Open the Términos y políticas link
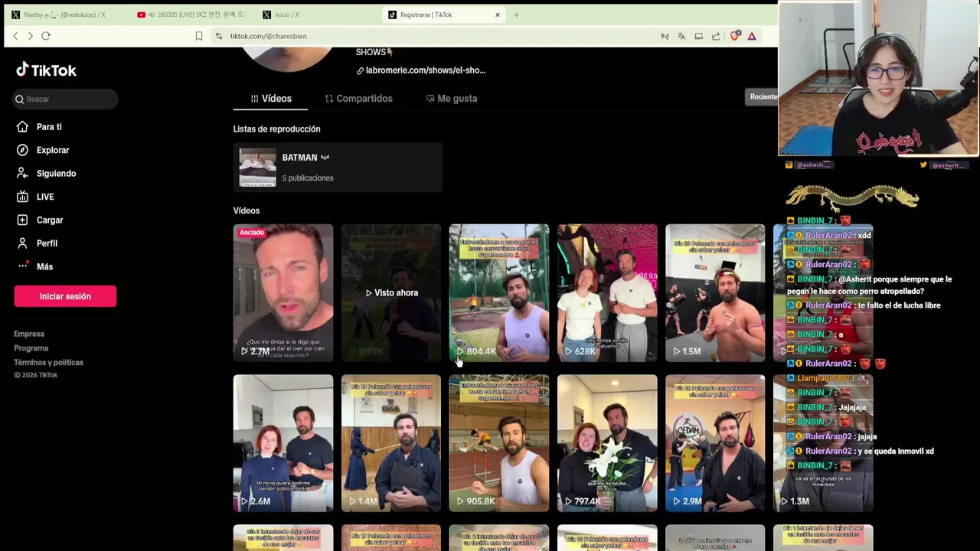This screenshot has width=980, height=551. [x=48, y=363]
